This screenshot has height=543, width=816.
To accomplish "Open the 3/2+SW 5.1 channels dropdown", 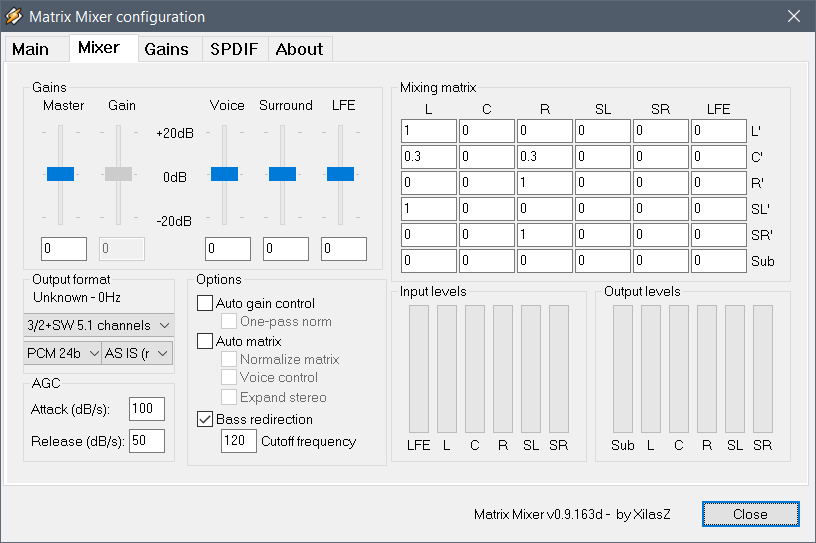I will (x=99, y=325).
